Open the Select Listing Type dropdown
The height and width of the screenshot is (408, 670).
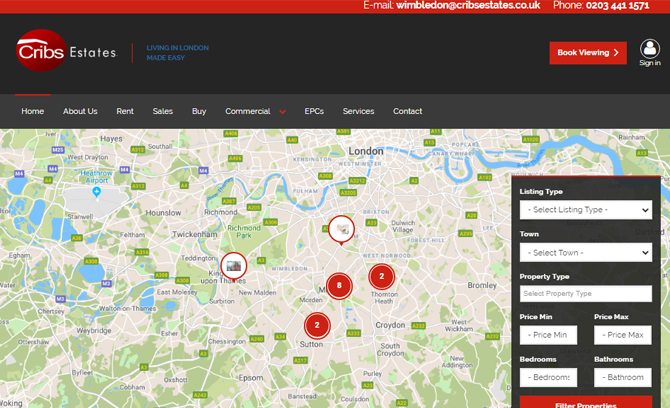(586, 210)
